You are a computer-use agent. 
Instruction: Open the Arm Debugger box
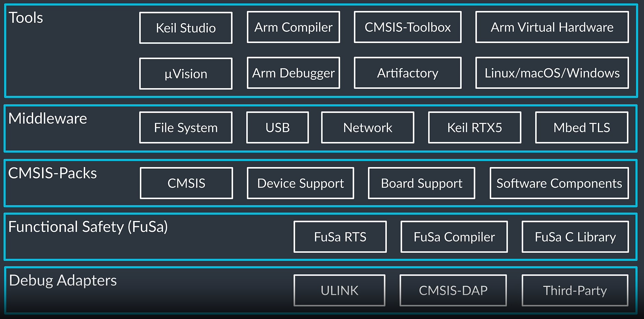coord(293,73)
